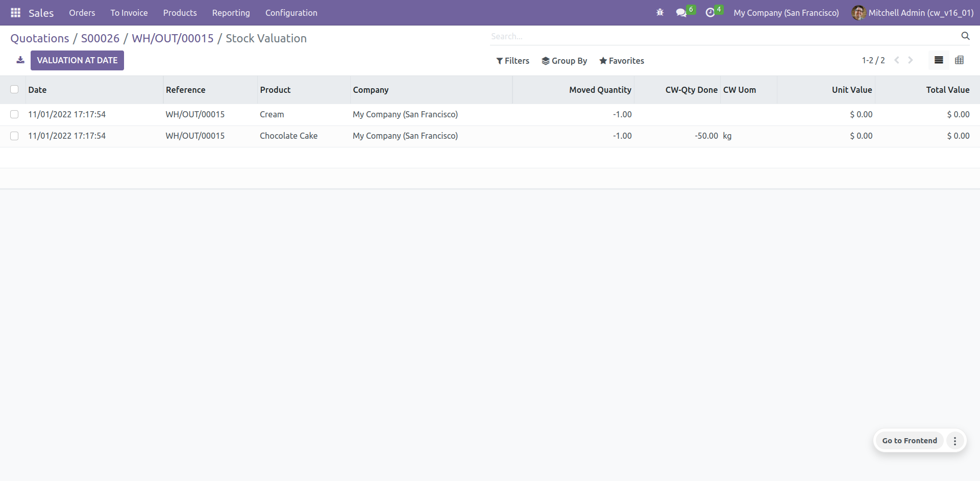Go to previous page arrow
Viewport: 980px width, 481px height.
tap(897, 60)
